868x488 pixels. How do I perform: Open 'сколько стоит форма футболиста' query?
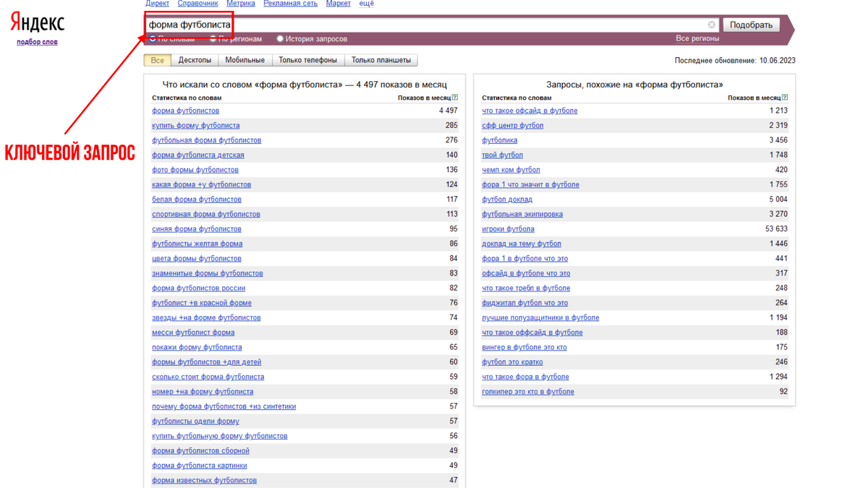tap(208, 377)
